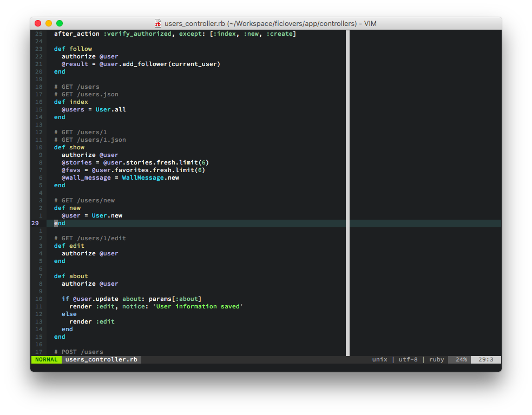Image resolution: width=532 pixels, height=415 pixels.
Task: Click the 29:3 cursor position indicator
Action: coord(486,359)
